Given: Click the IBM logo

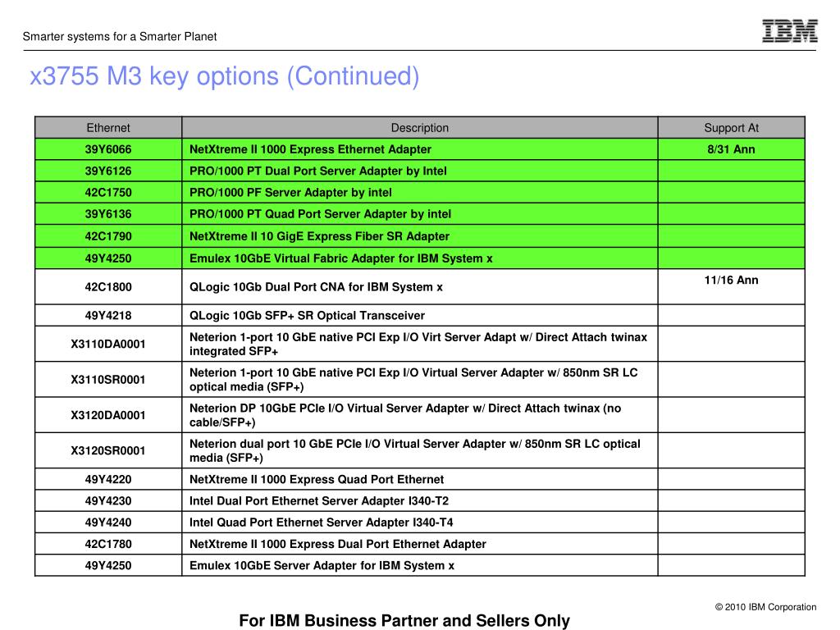Looking at the screenshot, I should (x=790, y=30).
